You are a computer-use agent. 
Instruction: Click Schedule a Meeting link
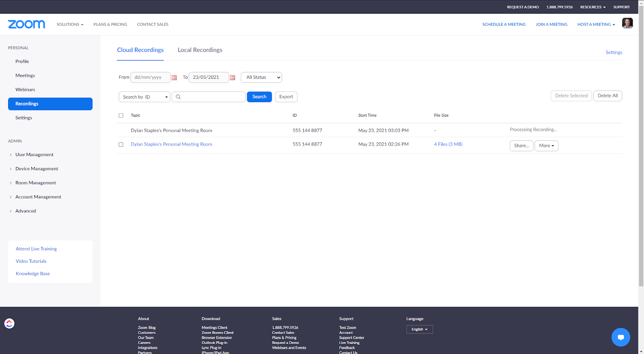tap(504, 25)
